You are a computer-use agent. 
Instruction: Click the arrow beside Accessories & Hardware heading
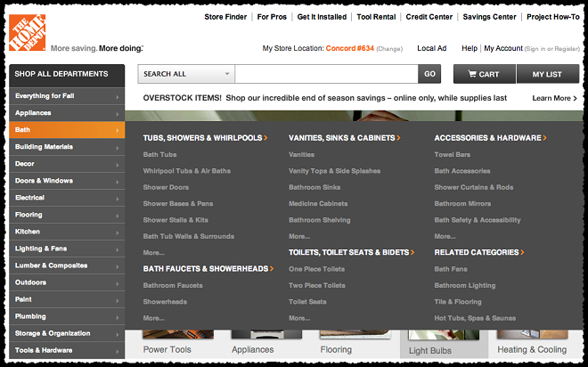(x=544, y=139)
